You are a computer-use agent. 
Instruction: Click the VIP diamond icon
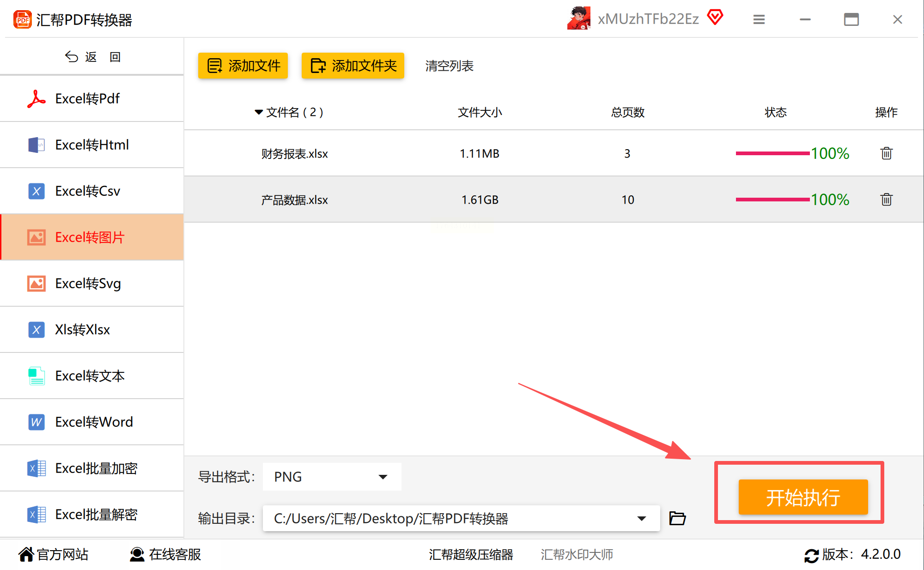click(715, 18)
